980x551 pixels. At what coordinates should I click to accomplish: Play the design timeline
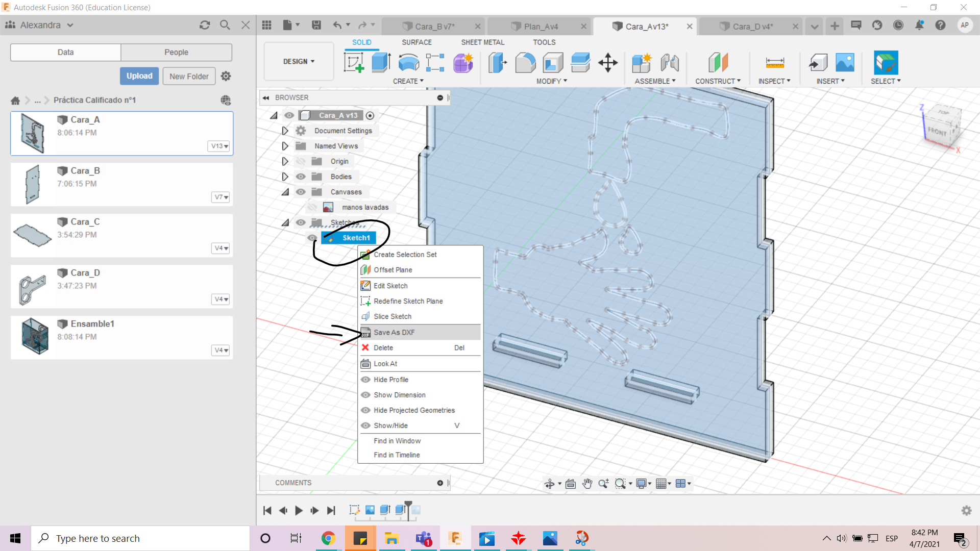[299, 510]
